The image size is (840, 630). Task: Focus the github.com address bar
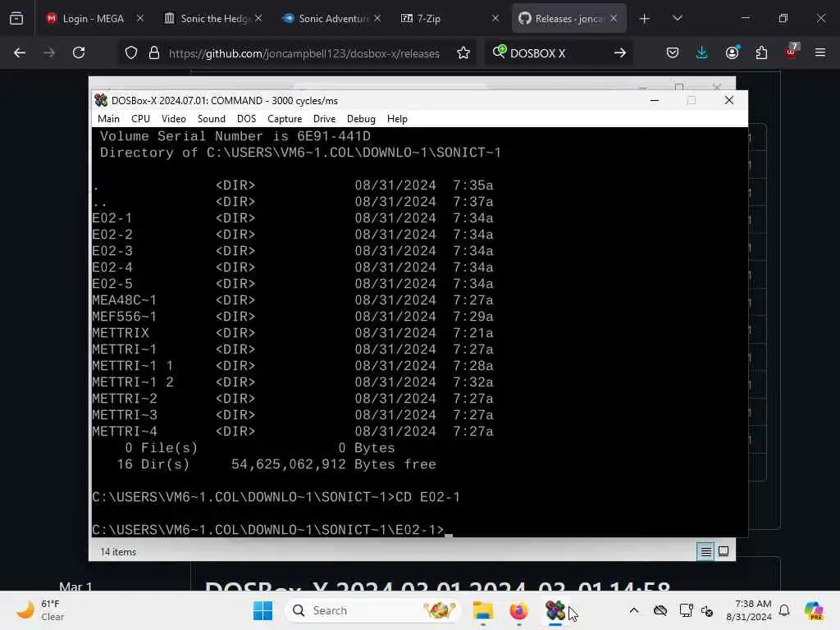coord(304,53)
